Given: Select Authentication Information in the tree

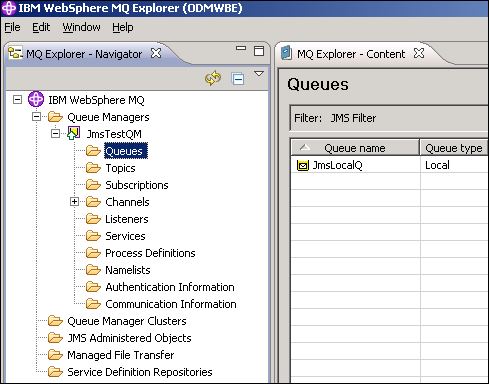Looking at the screenshot, I should (x=170, y=287).
